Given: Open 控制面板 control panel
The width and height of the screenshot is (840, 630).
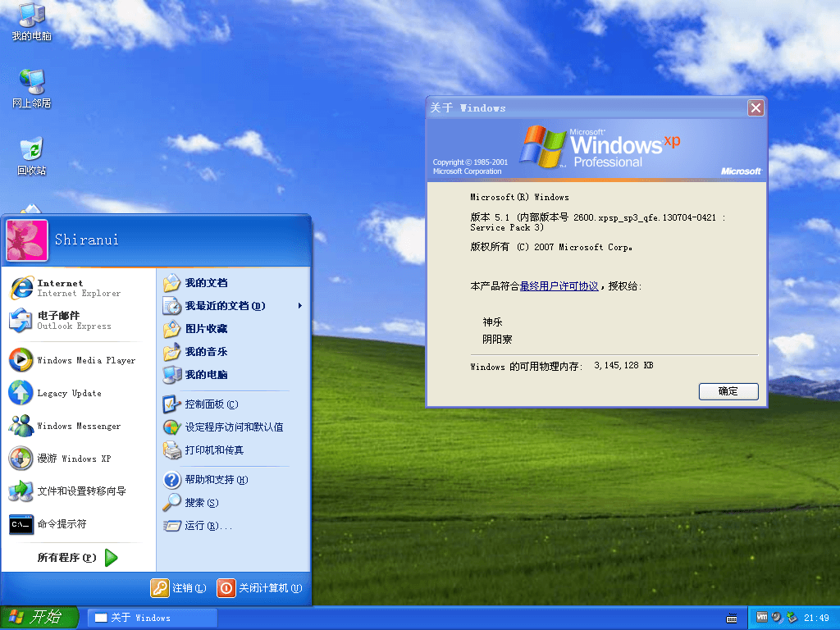Looking at the screenshot, I should pyautogui.click(x=234, y=404).
